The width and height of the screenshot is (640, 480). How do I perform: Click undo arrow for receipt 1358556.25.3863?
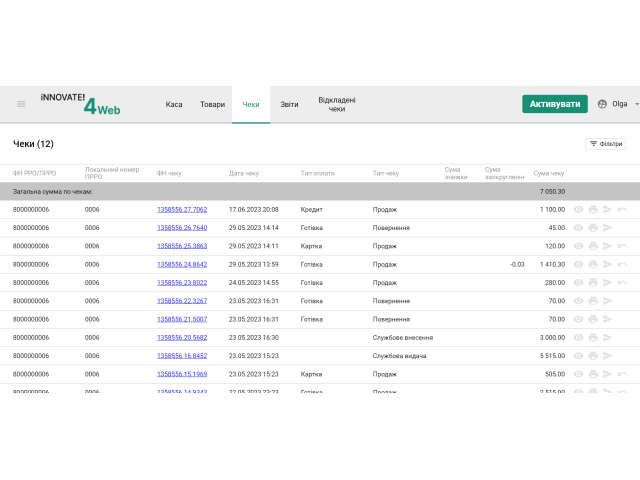click(x=622, y=246)
